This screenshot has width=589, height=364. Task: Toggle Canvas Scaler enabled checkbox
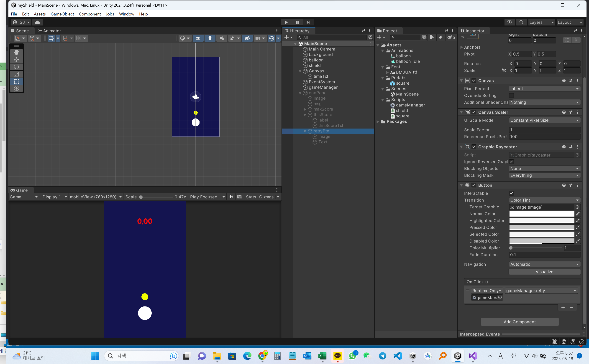[x=474, y=112]
